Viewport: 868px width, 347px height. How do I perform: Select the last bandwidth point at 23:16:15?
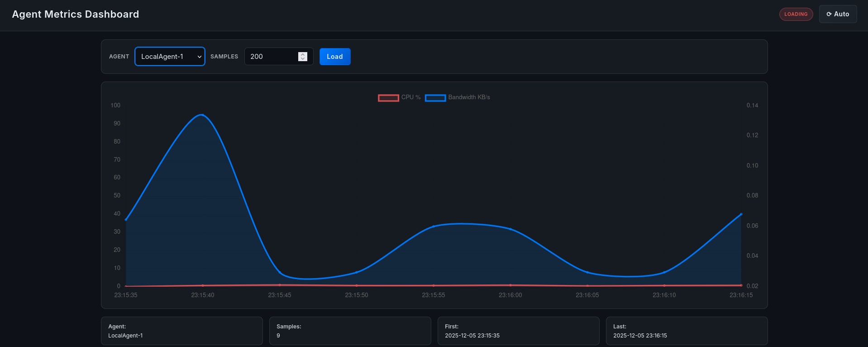pos(741,214)
